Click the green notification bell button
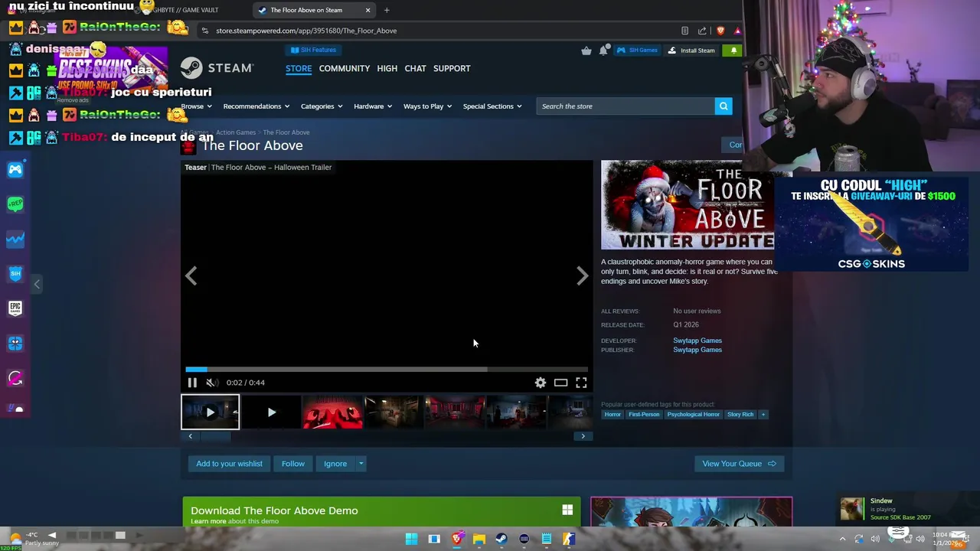The height and width of the screenshot is (551, 980). click(x=733, y=51)
